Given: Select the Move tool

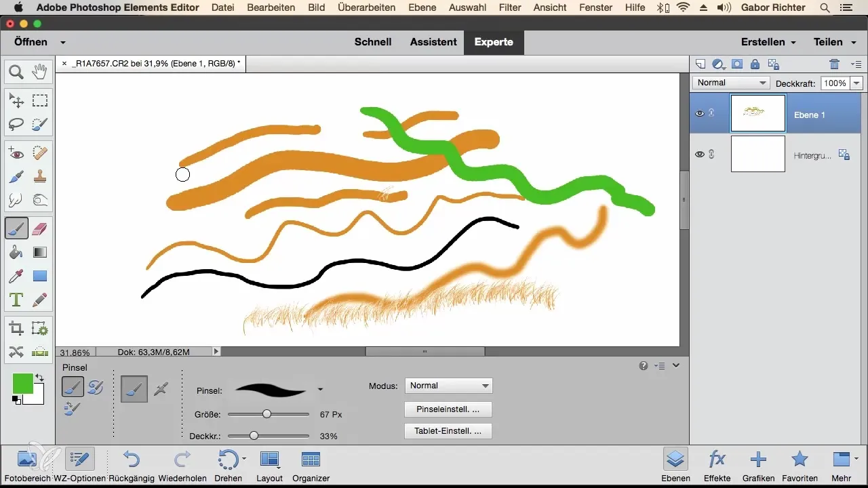Looking at the screenshot, I should (16, 101).
